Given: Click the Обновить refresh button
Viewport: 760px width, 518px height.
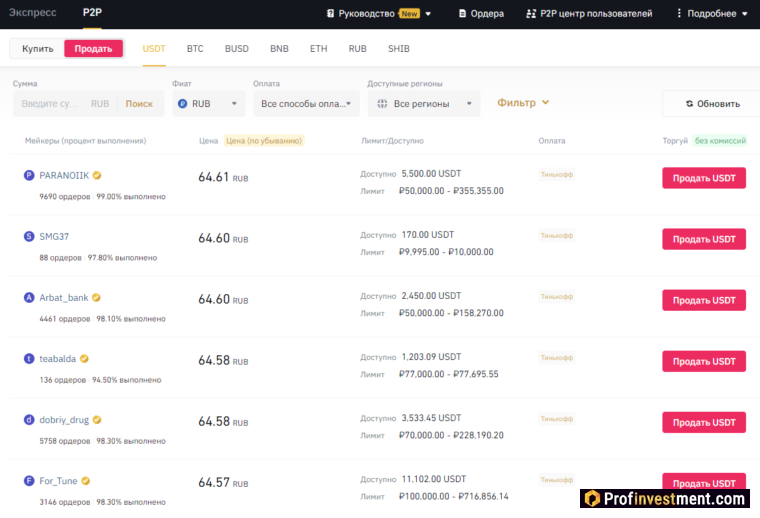Looking at the screenshot, I should (711, 104).
